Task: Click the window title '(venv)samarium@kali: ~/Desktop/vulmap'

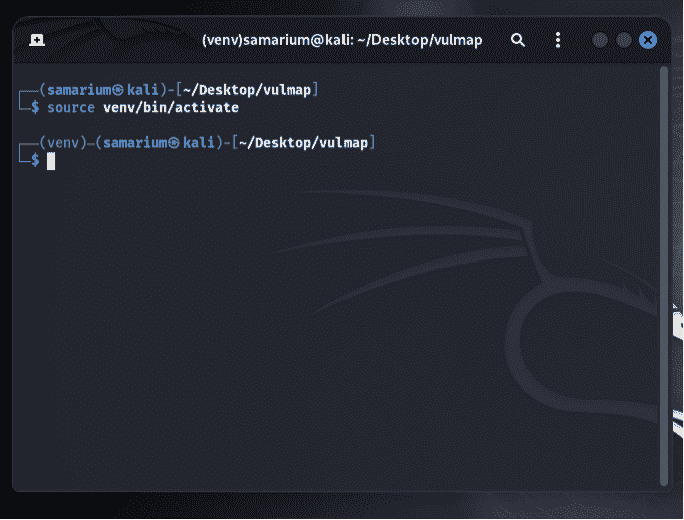Action: tap(342, 40)
